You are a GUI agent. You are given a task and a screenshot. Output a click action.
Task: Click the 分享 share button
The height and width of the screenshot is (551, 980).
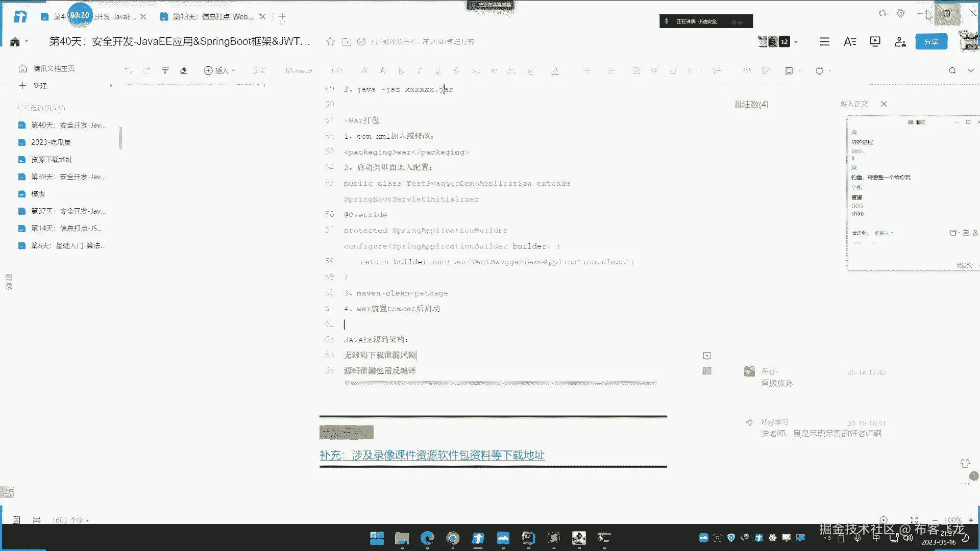point(931,42)
